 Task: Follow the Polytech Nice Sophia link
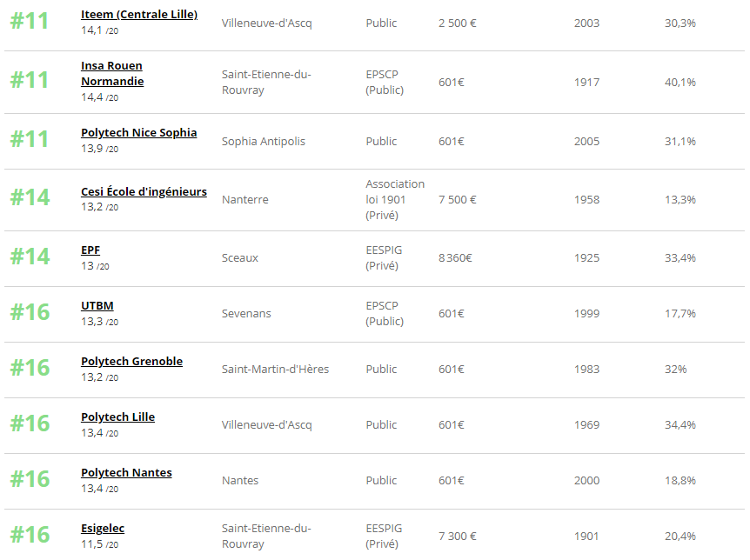point(138,132)
